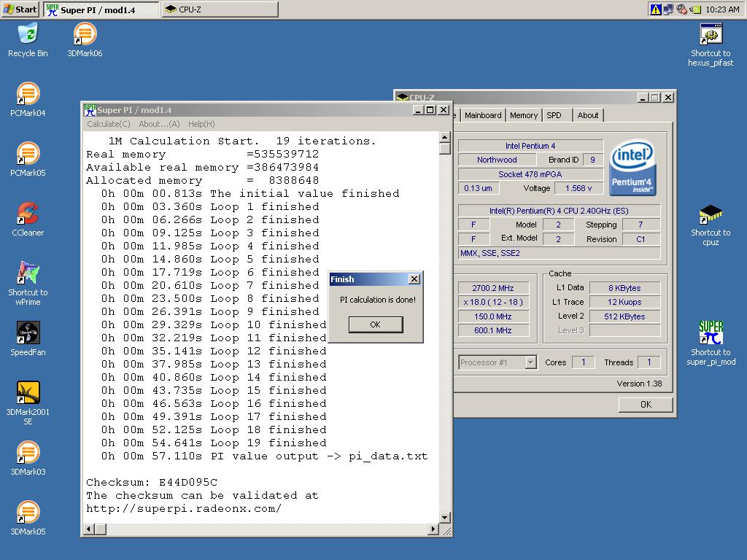Click the Real memory =535539712 line
Screen dimensions: 747x560
click(203, 155)
